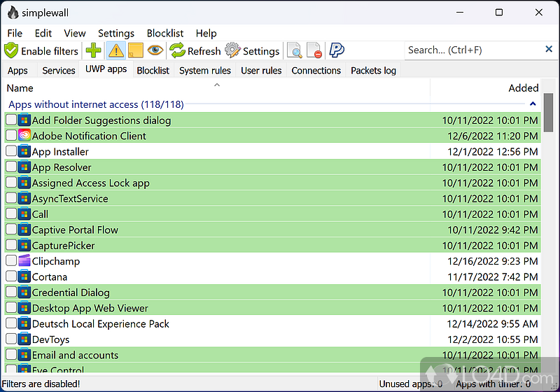Switch to the Services tab

(x=59, y=71)
